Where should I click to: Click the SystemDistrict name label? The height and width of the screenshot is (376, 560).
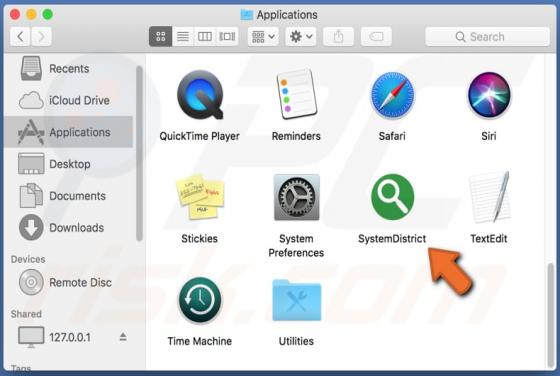coord(392,239)
